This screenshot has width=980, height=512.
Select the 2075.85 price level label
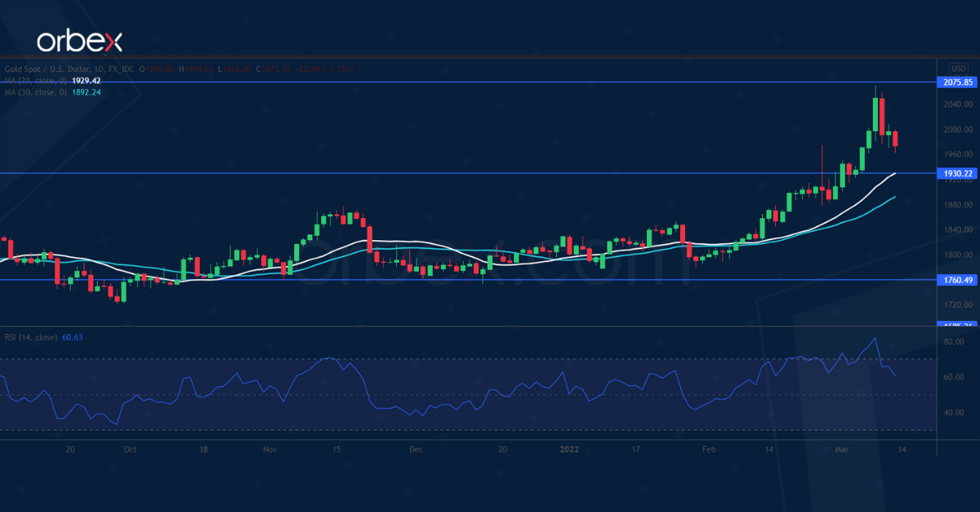(957, 82)
